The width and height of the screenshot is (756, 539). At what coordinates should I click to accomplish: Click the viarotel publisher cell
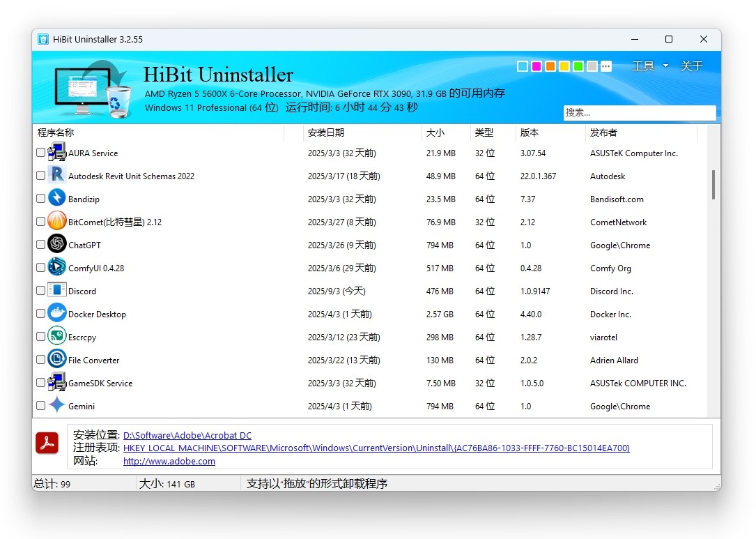click(603, 337)
